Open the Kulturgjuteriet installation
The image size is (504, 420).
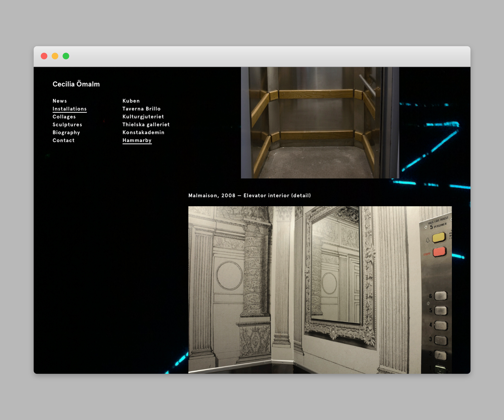[x=143, y=117]
